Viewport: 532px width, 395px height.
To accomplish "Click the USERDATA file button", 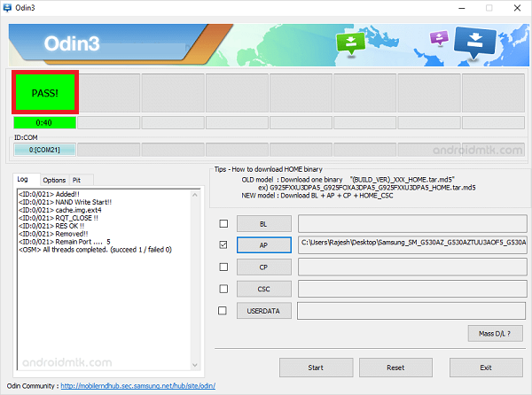I will pos(264,311).
